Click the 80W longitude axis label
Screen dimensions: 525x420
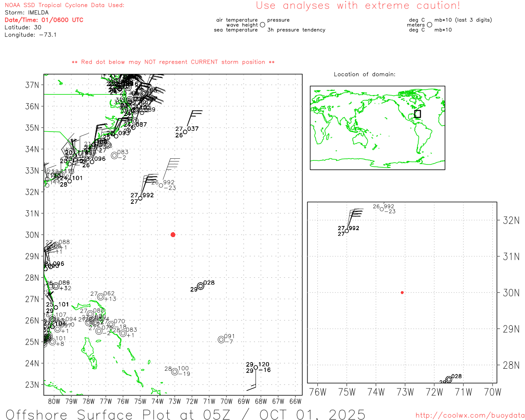tap(54, 401)
